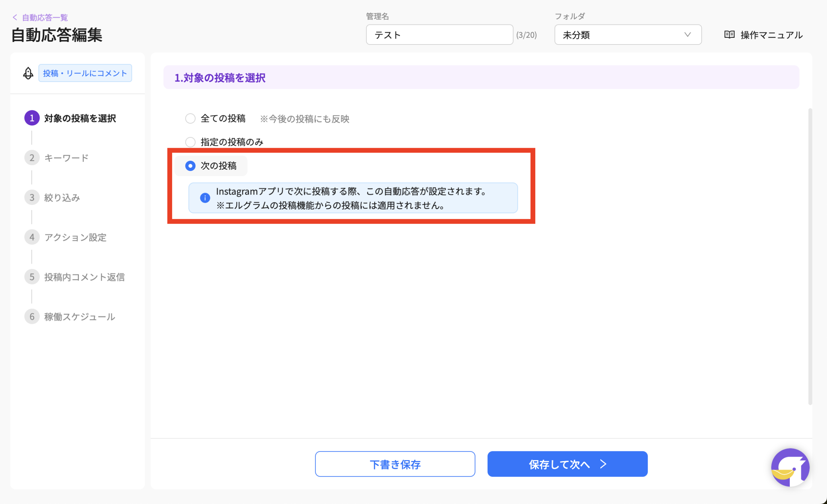Click the 下書き保存 button
The height and width of the screenshot is (504, 827).
click(395, 464)
